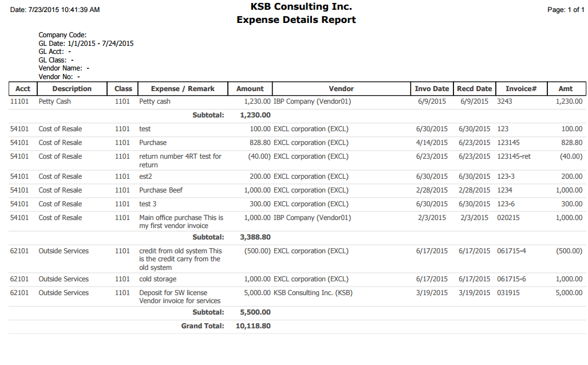
Task: Click invoice number 123145-ret
Action: tap(514, 156)
